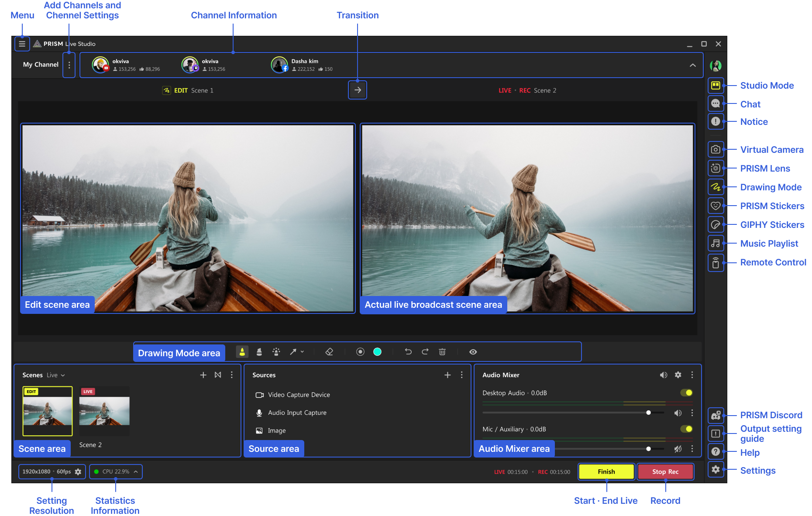Click Finish to end the live broadcast
812x516 pixels.
606,471
